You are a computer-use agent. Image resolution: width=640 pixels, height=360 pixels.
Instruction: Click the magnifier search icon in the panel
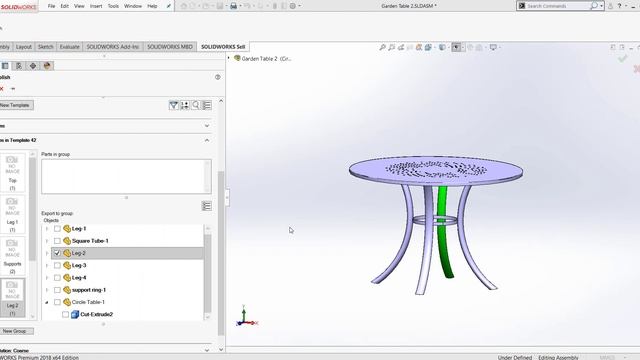click(196, 105)
